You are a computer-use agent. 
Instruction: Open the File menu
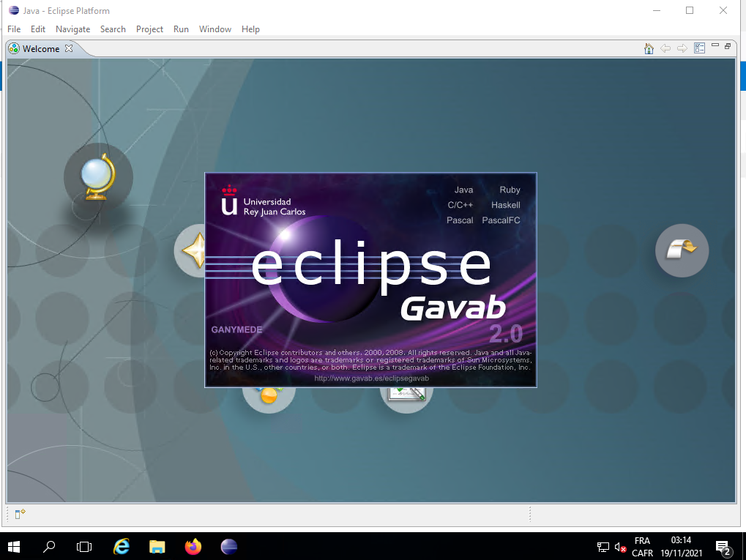[14, 29]
